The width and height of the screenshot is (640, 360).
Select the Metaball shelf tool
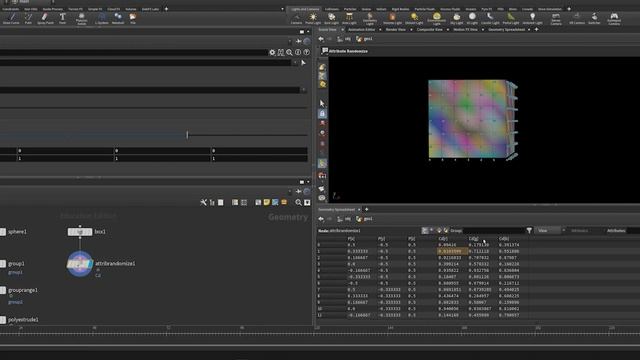(x=118, y=18)
